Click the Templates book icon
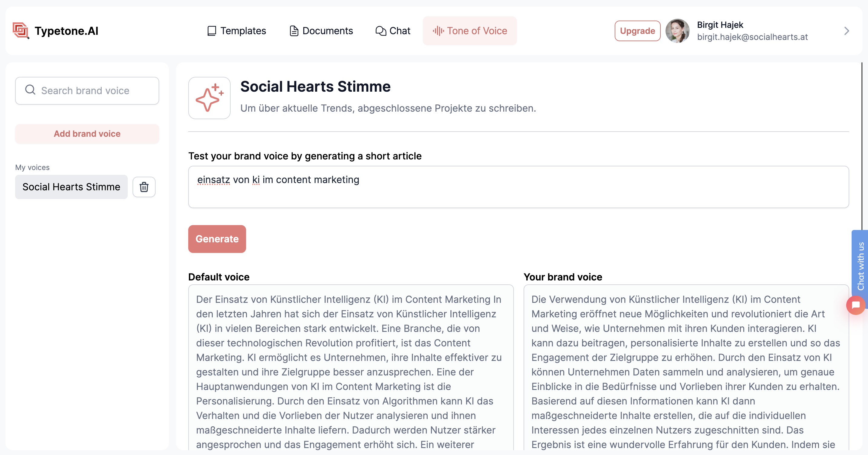The image size is (868, 455). coord(211,31)
